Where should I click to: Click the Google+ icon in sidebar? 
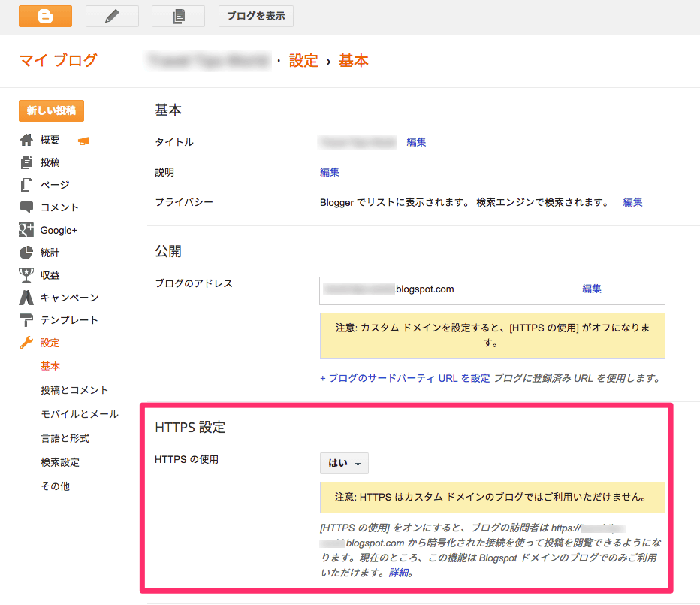pyautogui.click(x=26, y=230)
